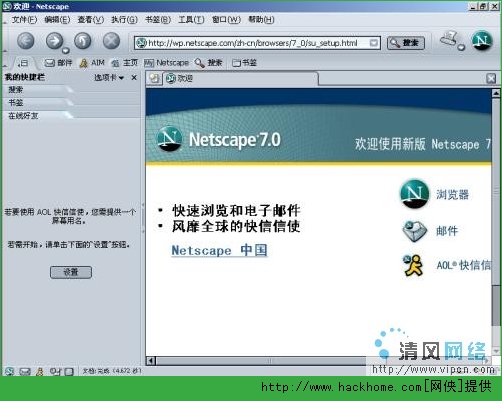Click the Netscape 7.0 logo banner
The image size is (502, 401).
(219, 139)
